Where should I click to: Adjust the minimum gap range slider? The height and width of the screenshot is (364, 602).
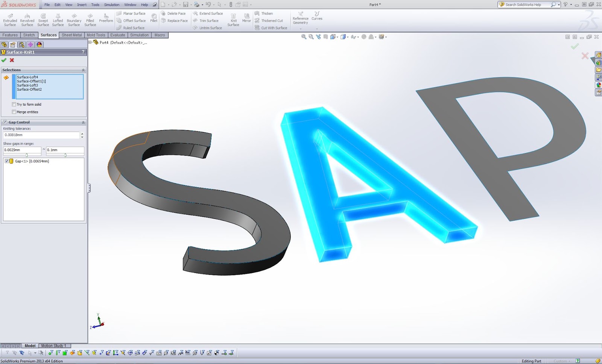(x=27, y=155)
